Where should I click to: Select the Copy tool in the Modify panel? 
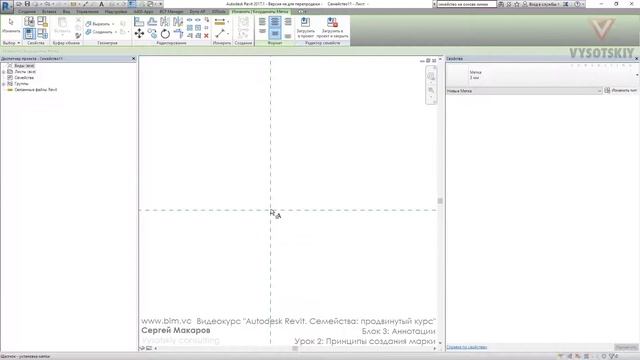152,33
